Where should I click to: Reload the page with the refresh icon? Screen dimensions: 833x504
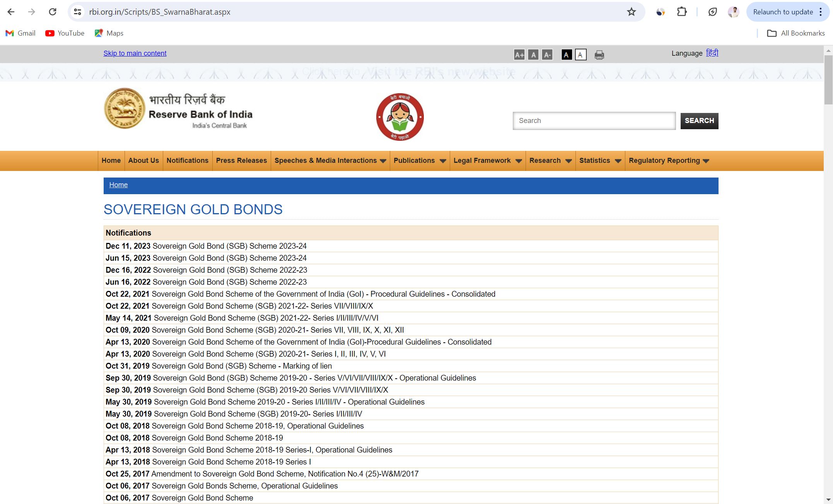click(53, 12)
